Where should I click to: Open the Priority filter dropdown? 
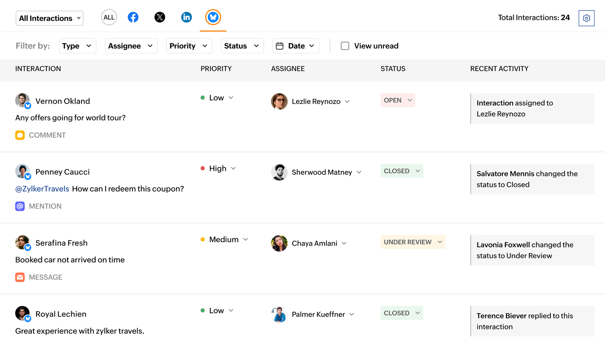[x=189, y=46]
